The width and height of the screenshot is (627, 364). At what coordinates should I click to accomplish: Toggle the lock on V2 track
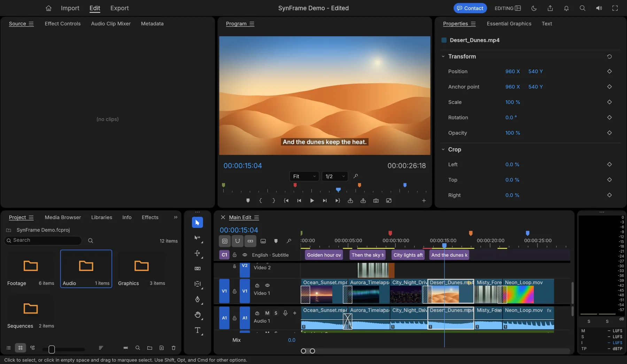point(234,266)
